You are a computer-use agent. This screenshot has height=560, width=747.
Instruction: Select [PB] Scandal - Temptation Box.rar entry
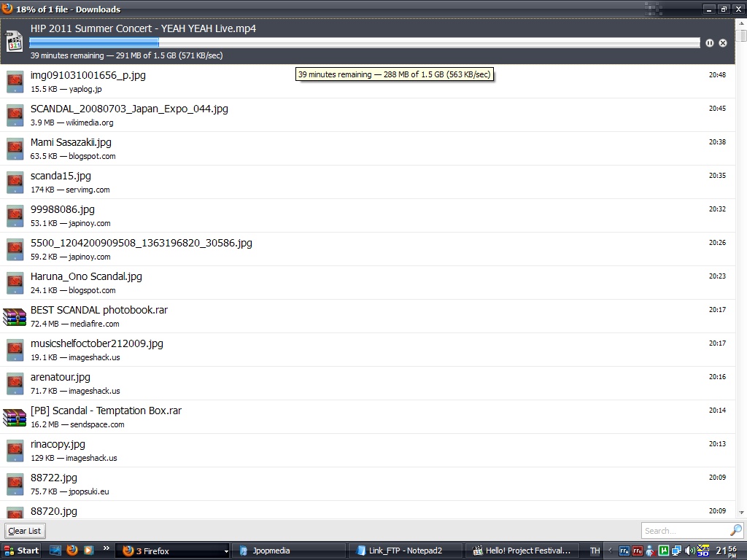click(368, 417)
